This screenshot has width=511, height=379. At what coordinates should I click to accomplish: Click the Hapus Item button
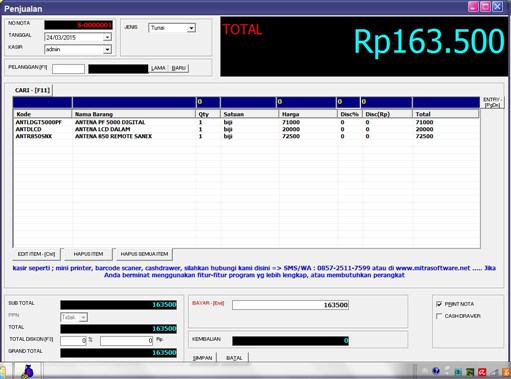(88, 254)
